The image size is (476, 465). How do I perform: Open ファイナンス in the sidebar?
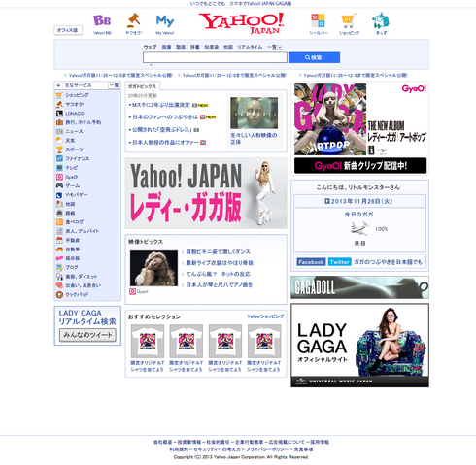pos(78,158)
